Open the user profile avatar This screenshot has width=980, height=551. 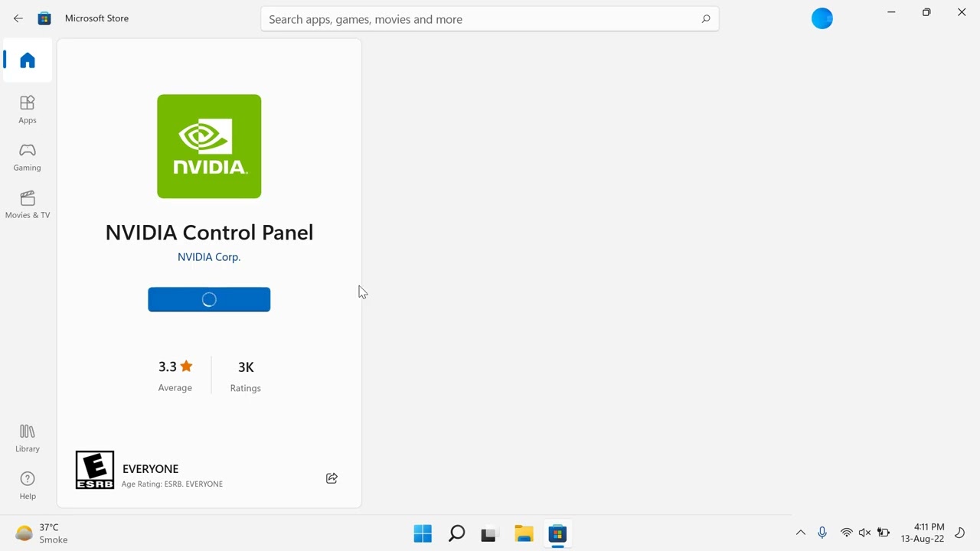point(822,18)
